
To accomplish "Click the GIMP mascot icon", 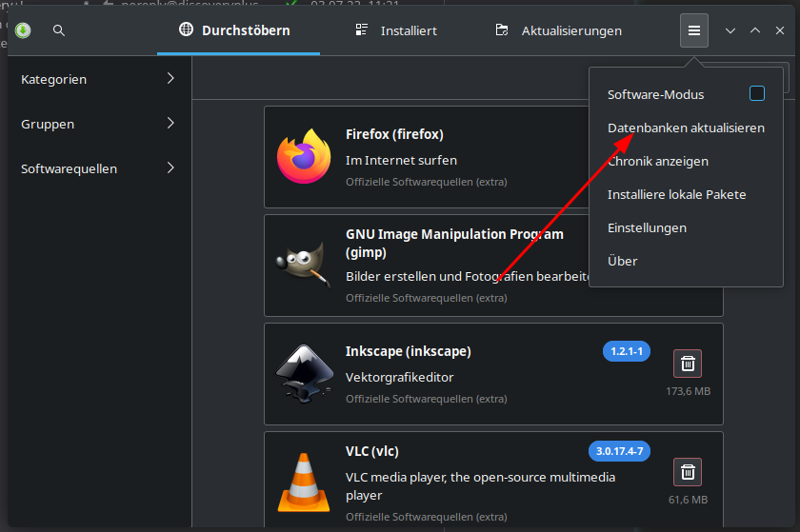I will 303,265.
